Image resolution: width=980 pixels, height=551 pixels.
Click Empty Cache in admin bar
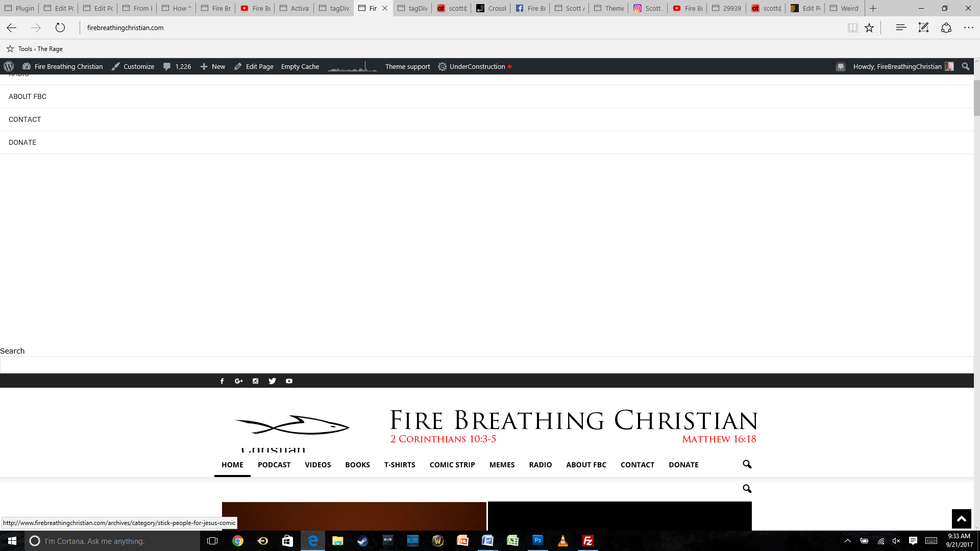[300, 66]
